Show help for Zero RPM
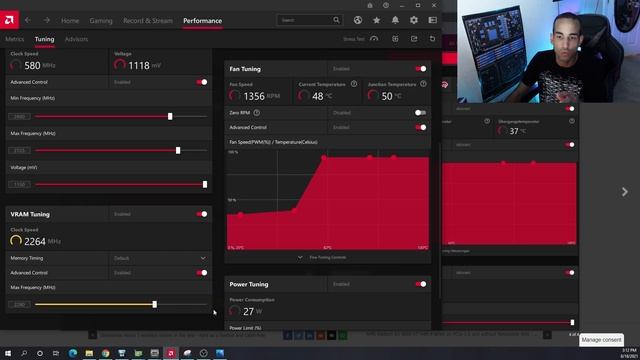The width and height of the screenshot is (640, 360). [x=256, y=113]
